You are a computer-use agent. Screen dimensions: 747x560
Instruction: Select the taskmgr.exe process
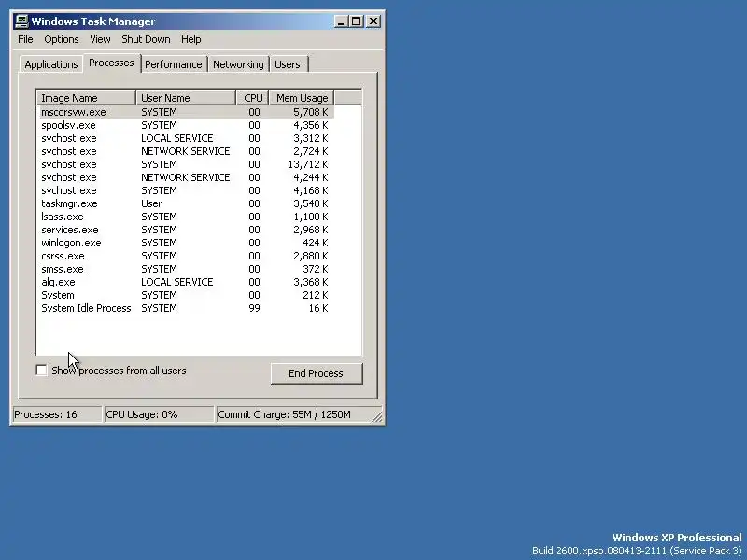[x=185, y=203]
